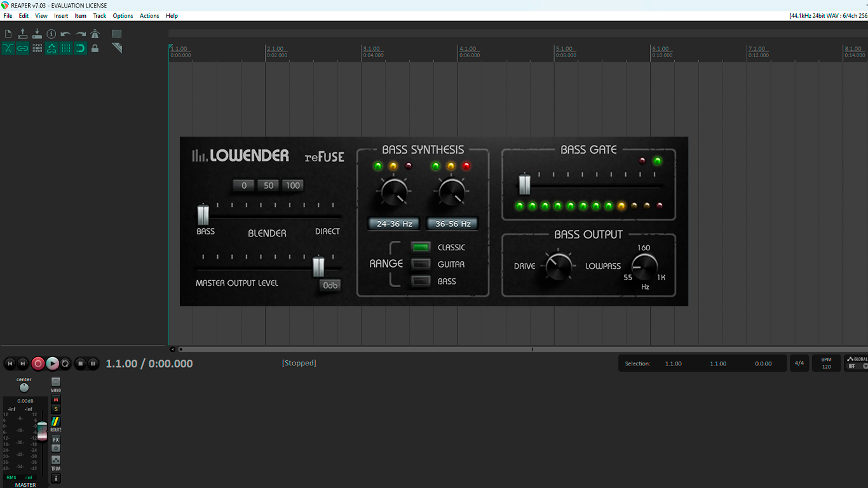Click the Redo arrow icon
Screen dimensions: 868x488
click(81, 34)
